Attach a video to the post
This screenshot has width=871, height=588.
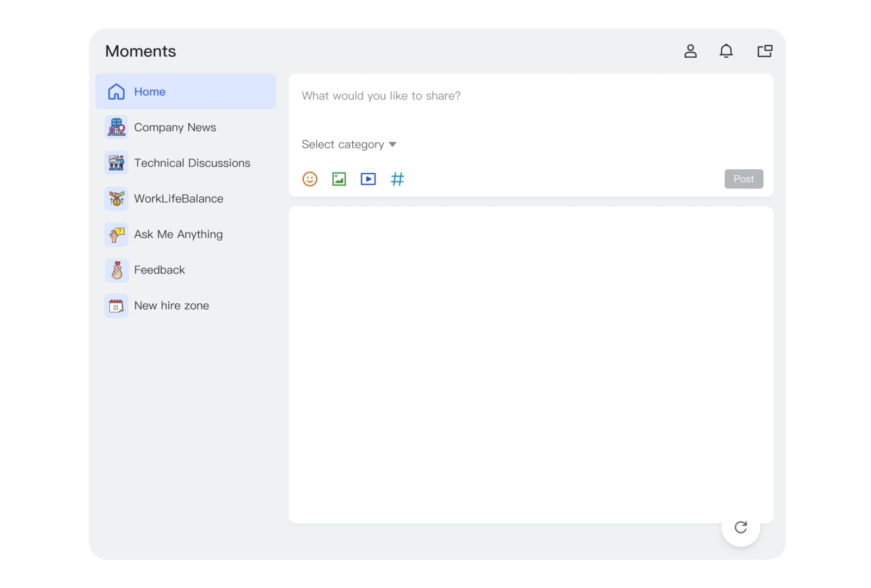point(369,179)
